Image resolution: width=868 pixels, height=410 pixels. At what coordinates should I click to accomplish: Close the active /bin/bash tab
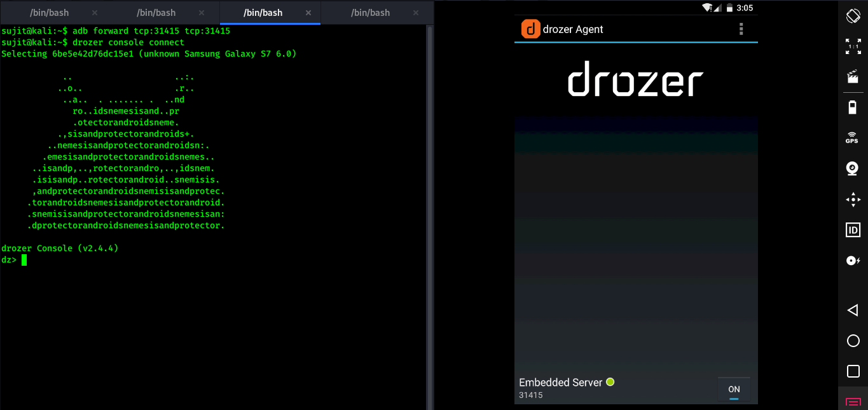[309, 12]
